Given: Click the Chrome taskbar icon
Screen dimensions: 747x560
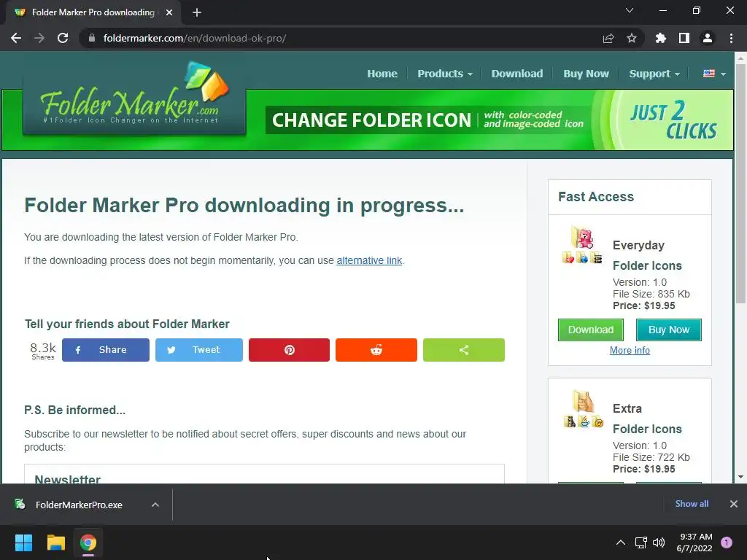Looking at the screenshot, I should [88, 542].
